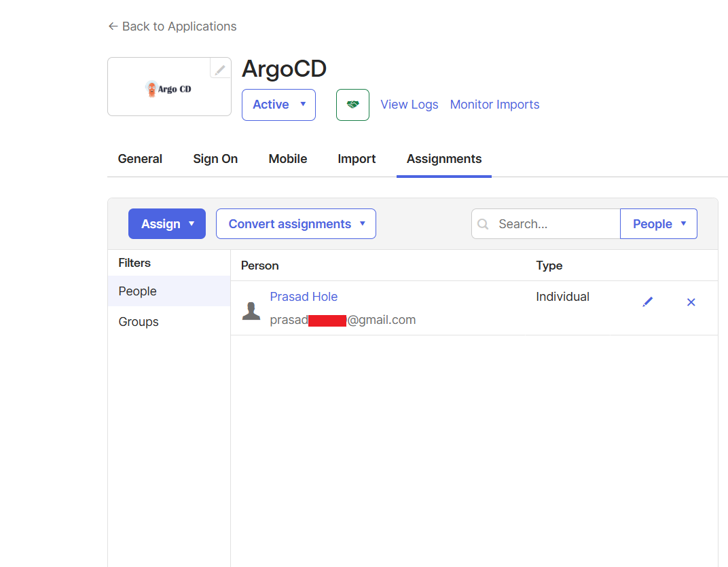This screenshot has width=728, height=567.
Task: Switch to the General tab
Action: [140, 159]
